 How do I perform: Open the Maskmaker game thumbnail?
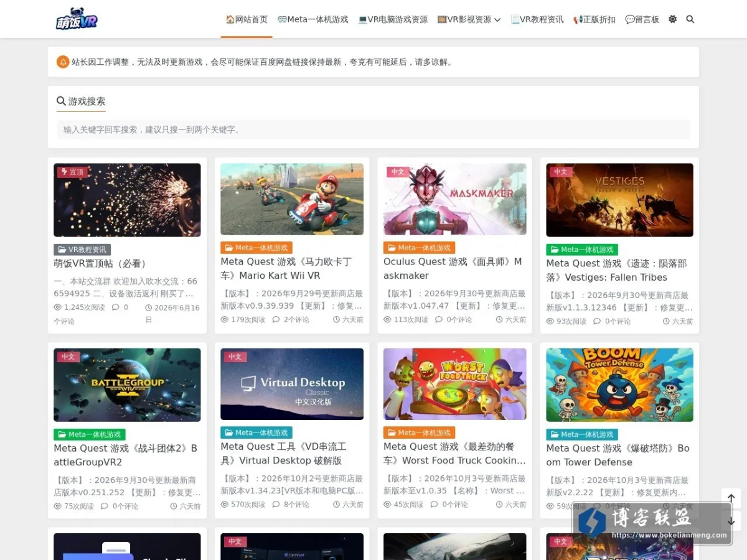pyautogui.click(x=455, y=199)
